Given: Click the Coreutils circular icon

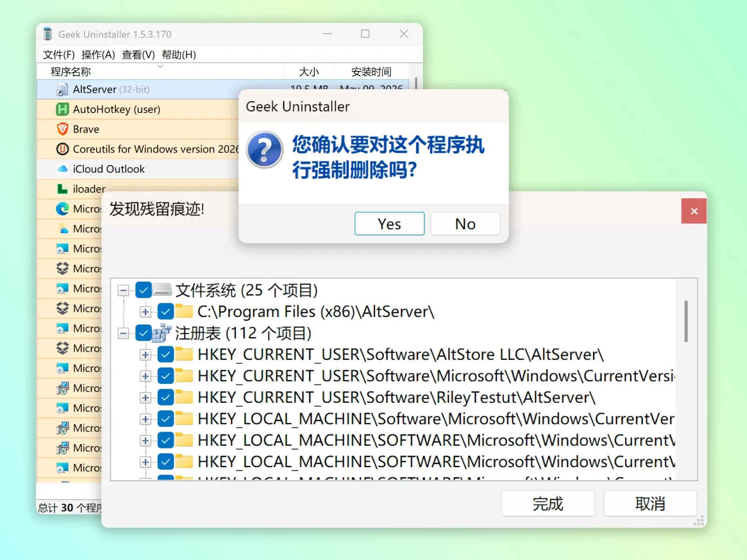Looking at the screenshot, I should point(62,149).
